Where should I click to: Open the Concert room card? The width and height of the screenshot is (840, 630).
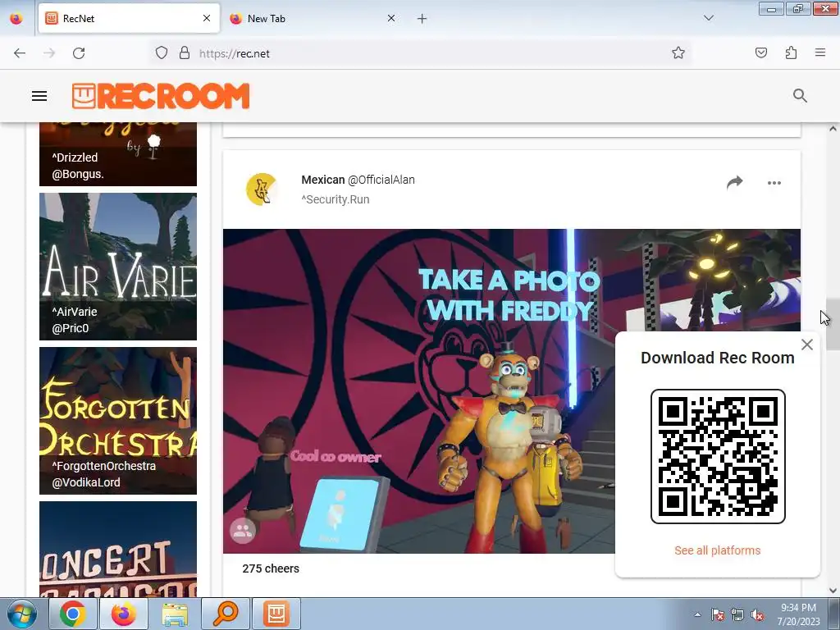(118, 549)
